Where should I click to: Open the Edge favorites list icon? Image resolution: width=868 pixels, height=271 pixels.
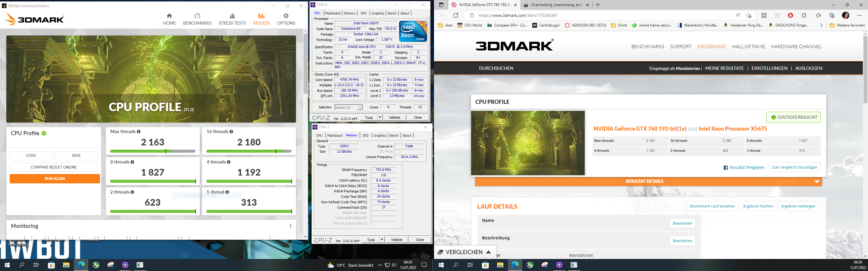click(x=819, y=15)
